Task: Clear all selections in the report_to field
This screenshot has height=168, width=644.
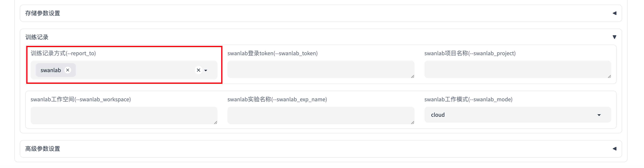Action: point(198,70)
